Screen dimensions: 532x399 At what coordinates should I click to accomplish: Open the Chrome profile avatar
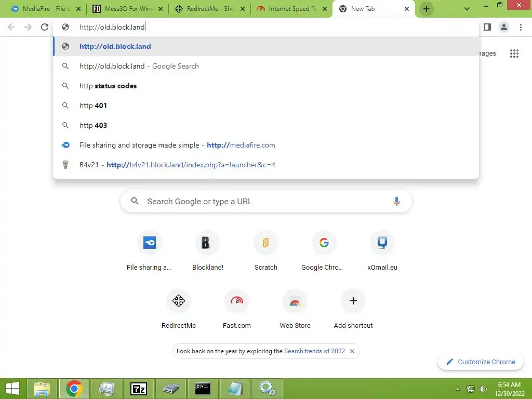504,27
